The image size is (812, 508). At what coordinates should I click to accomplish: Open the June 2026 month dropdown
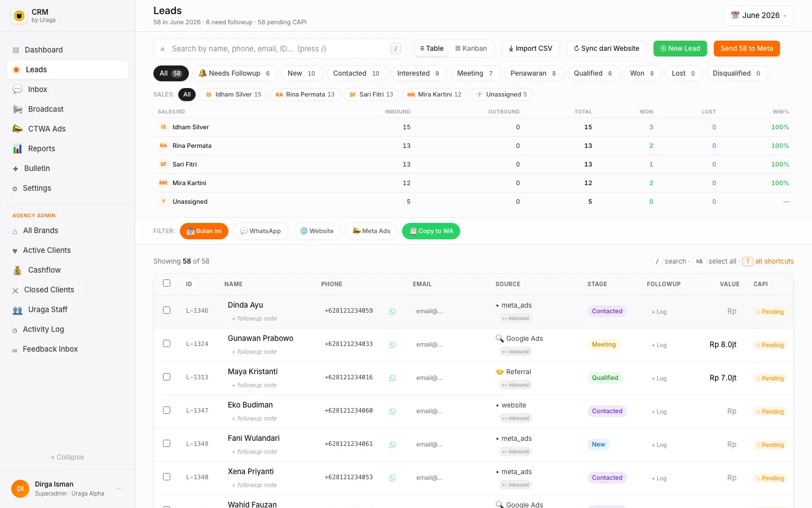pos(758,16)
